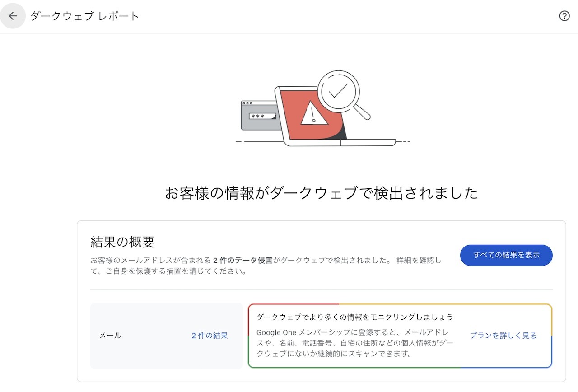The height and width of the screenshot is (392, 578).
Task: Show all results with すべての結果を表示
Action: 506,255
